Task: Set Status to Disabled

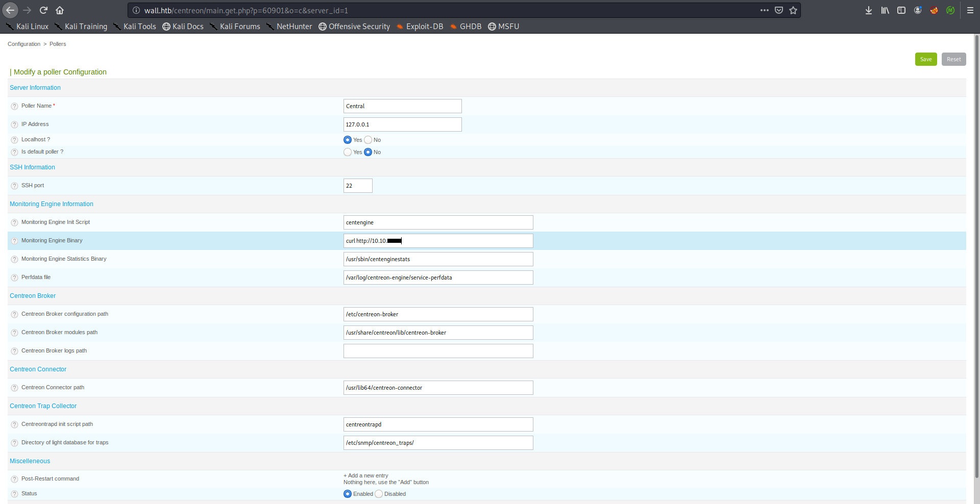Action: [379, 494]
